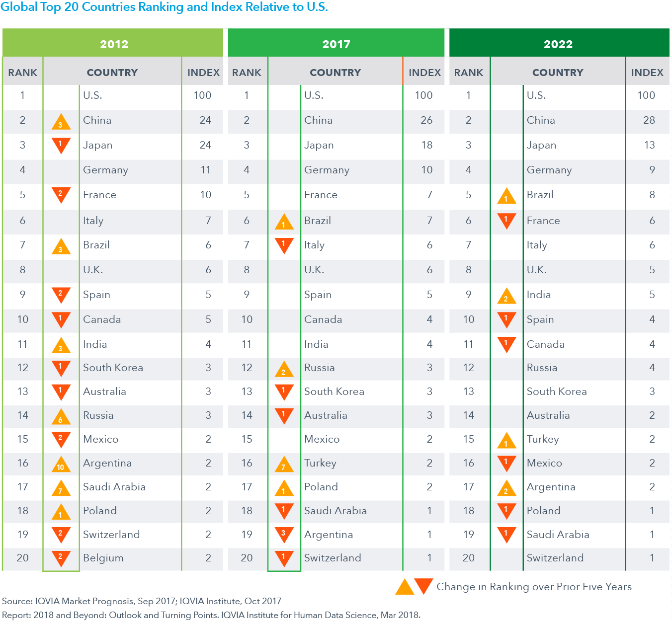Click the down arrow beside France in 2022
The height and width of the screenshot is (623, 672).
pyautogui.click(x=506, y=220)
